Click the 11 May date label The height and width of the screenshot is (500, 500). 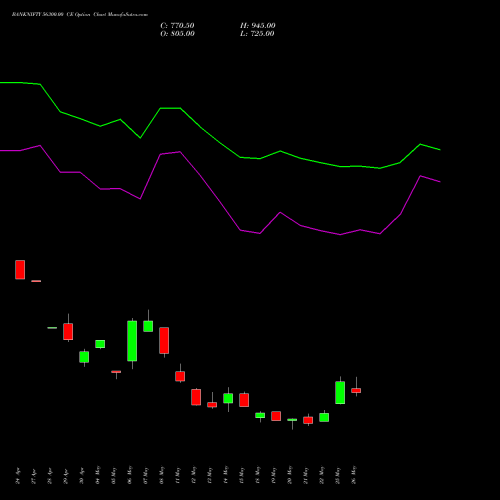178,475
